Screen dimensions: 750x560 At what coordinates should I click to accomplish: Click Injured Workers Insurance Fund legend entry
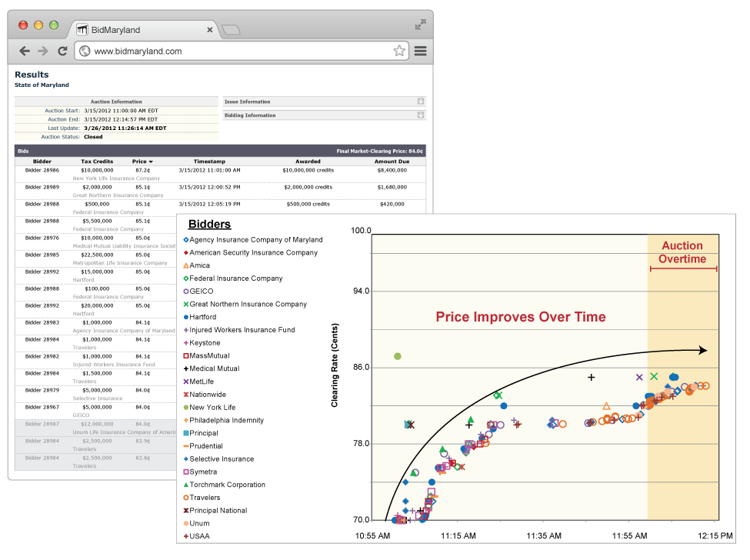pyautogui.click(x=239, y=330)
